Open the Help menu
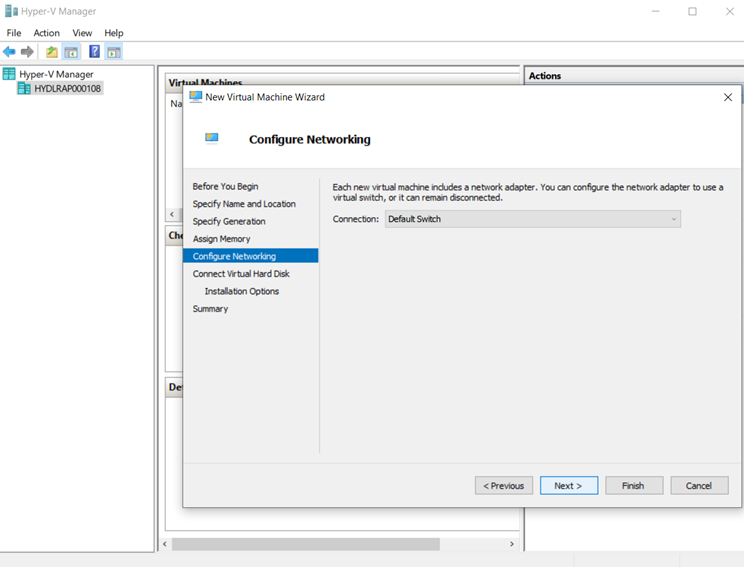This screenshot has height=567, width=744. (114, 33)
